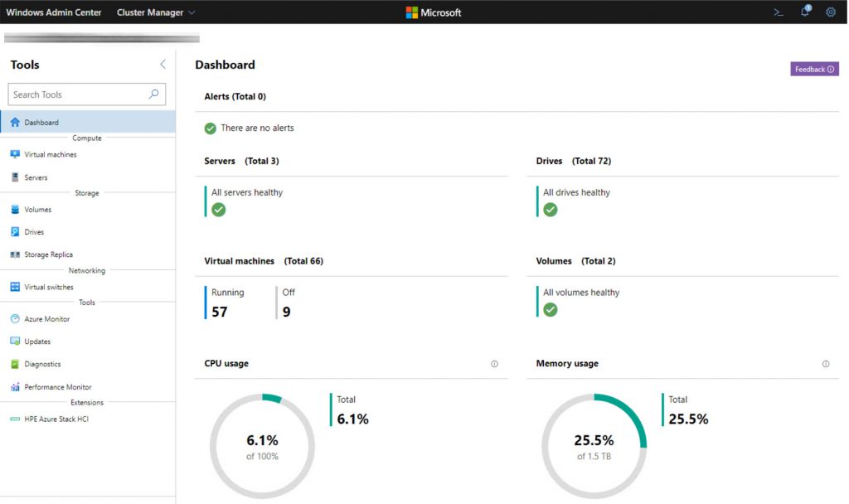The width and height of the screenshot is (849, 504).
Task: Click the Servers tower icon
Action: [15, 177]
